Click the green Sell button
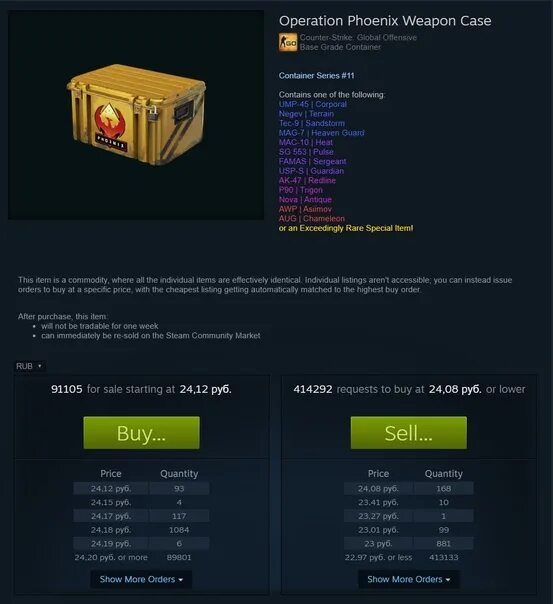Screen dimensions: 553x604 point(409,433)
